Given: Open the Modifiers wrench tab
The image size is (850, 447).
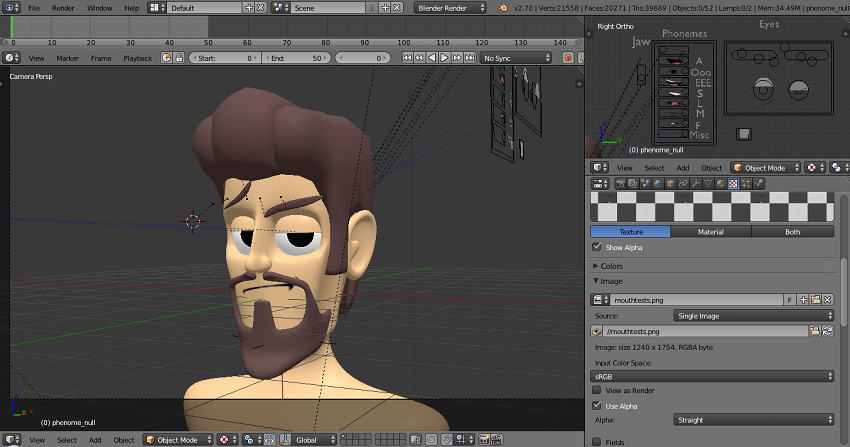Looking at the screenshot, I should [696, 184].
